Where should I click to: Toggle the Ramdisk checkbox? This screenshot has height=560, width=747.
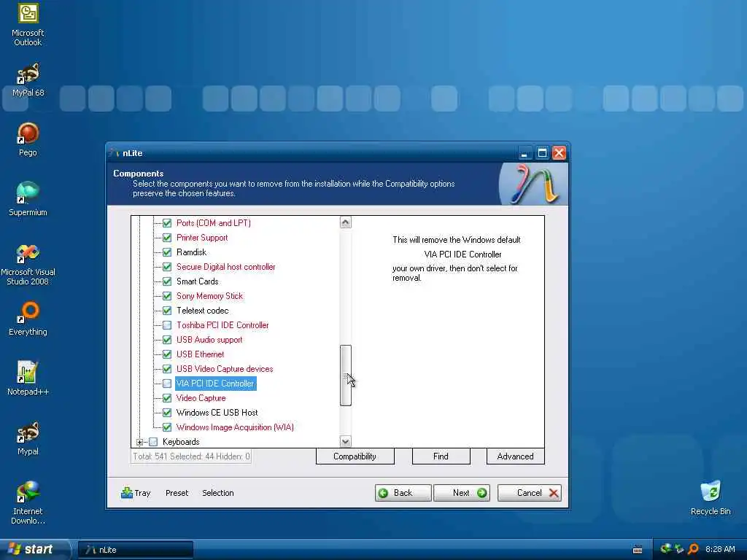(x=167, y=252)
